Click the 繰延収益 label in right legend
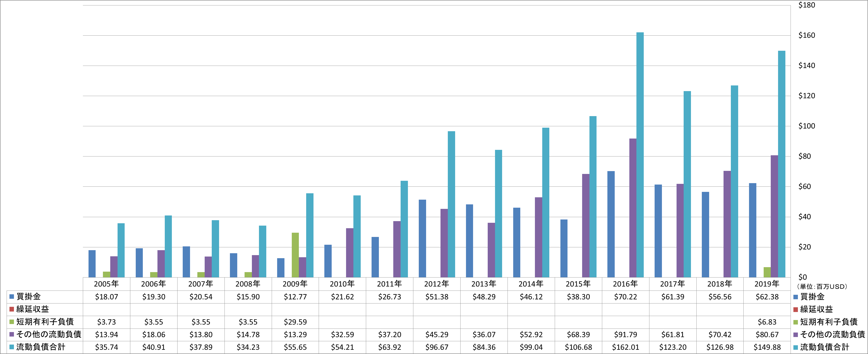This screenshot has height=354, width=868. 816,309
